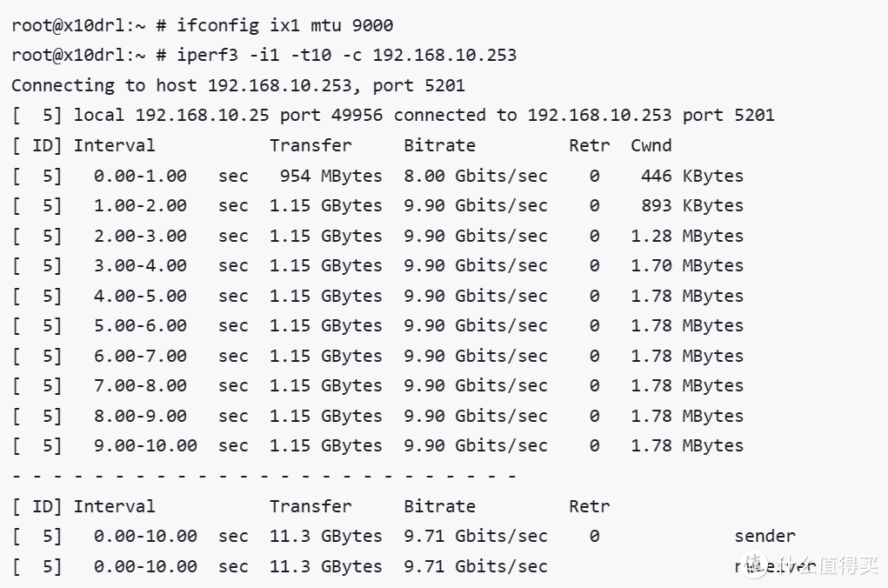Viewport: 888px width, 588px height.
Task: Click the local port 49956 connection line
Action: [x=392, y=115]
